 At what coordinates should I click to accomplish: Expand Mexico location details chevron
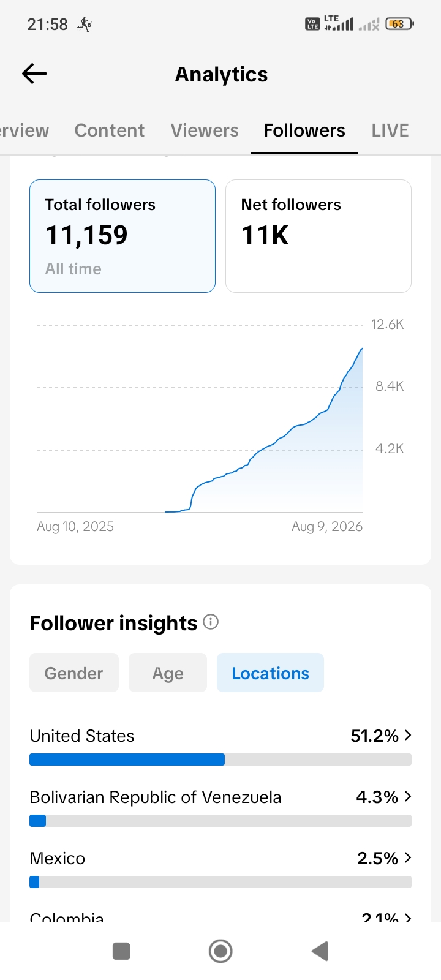pos(408,858)
